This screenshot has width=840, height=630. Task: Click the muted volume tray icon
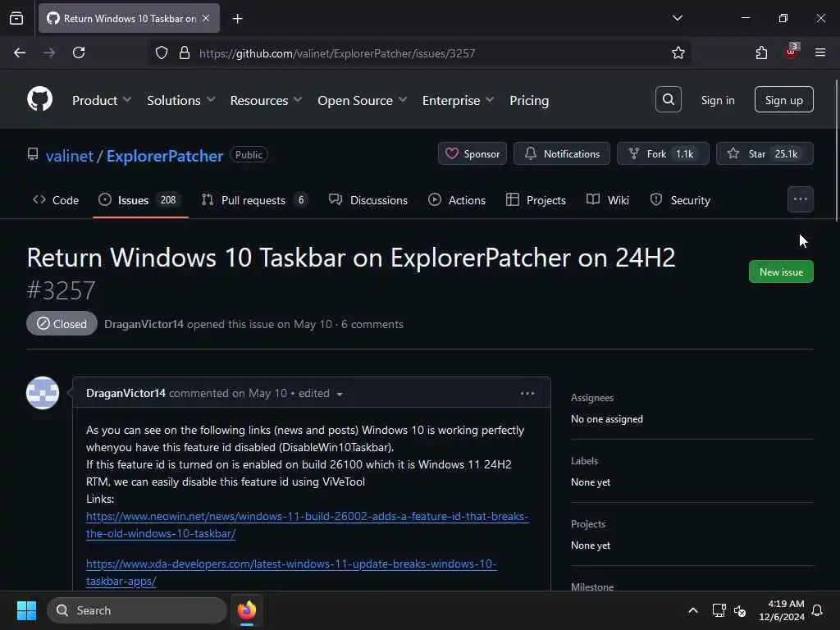[740, 610]
